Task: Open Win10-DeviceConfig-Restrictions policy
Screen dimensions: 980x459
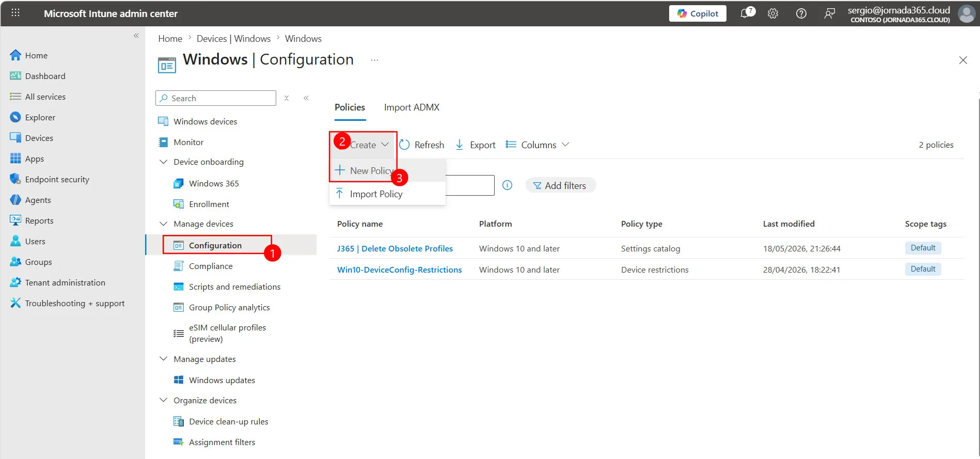Action: (x=399, y=270)
